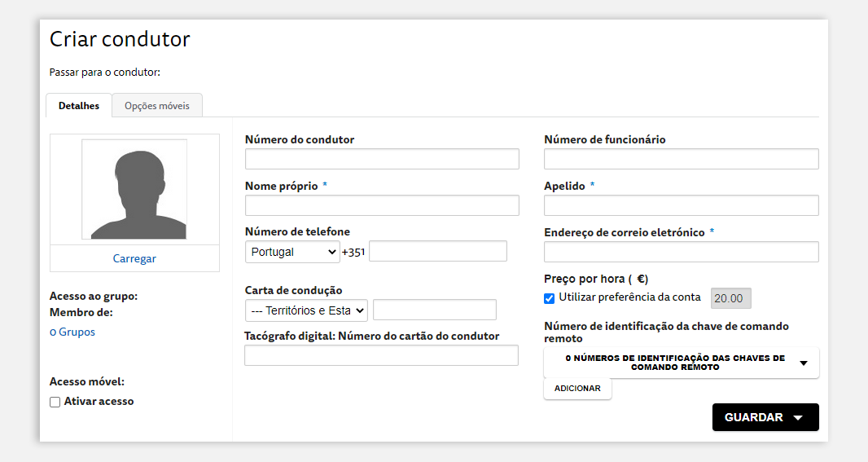Focus the Nome próprio input field
The height and width of the screenshot is (462, 868).
(382, 205)
